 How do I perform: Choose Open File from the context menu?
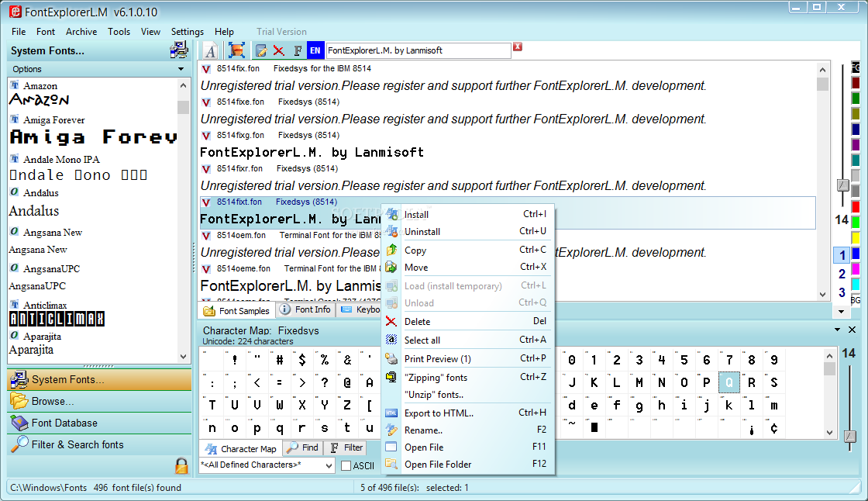pyautogui.click(x=467, y=447)
